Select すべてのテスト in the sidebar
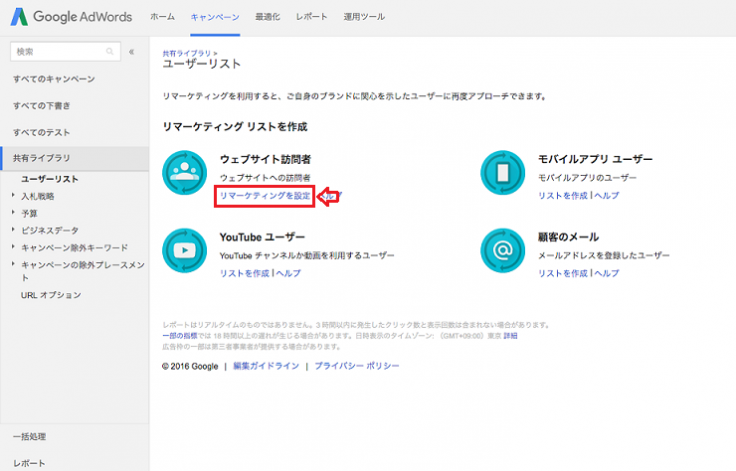736x471 pixels. tap(42, 132)
